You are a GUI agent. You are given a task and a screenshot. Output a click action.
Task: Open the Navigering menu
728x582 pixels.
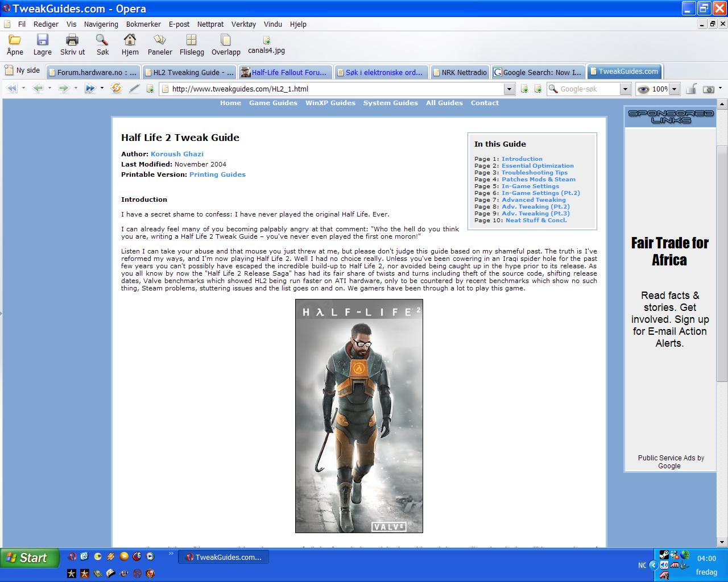click(101, 24)
